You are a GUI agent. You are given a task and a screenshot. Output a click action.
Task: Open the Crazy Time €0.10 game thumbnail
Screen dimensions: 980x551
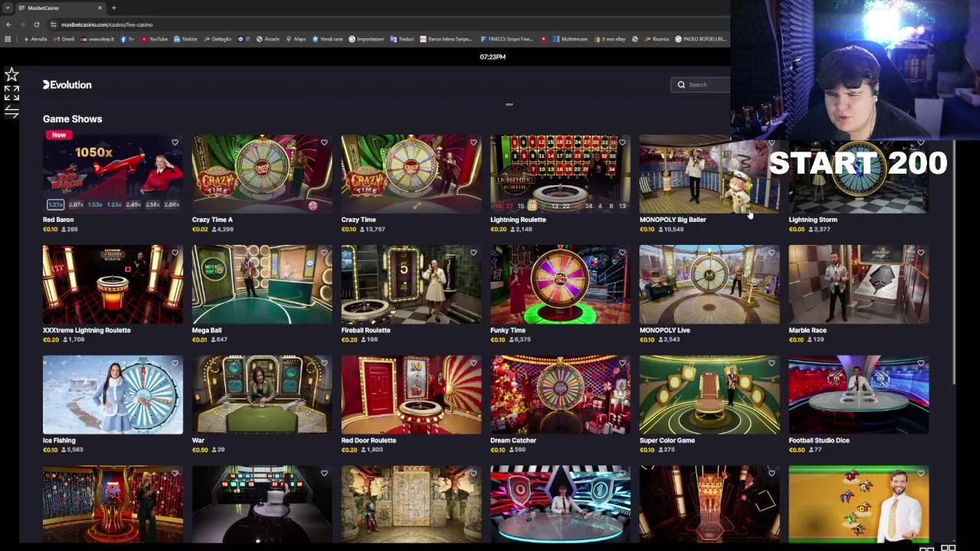411,174
